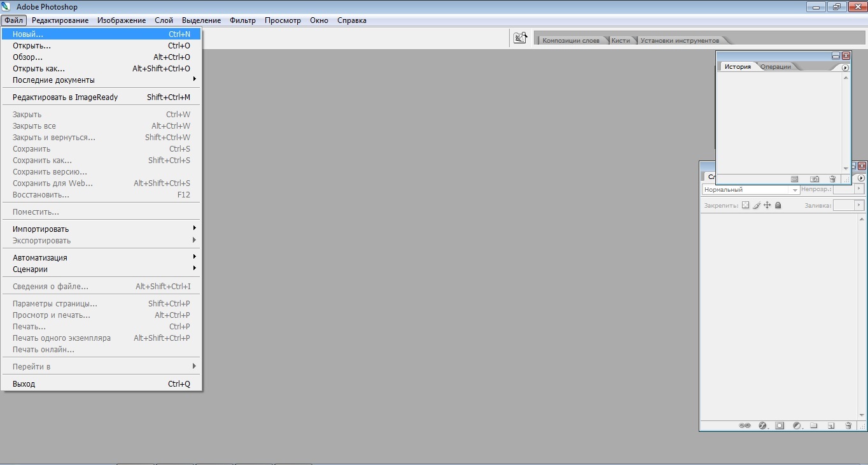The height and width of the screenshot is (465, 868).
Task: Expand the Автоматизация submenu
Action: pyautogui.click(x=102, y=257)
